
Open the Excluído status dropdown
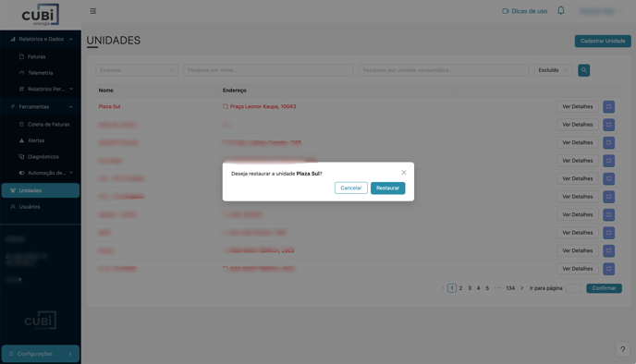click(553, 70)
